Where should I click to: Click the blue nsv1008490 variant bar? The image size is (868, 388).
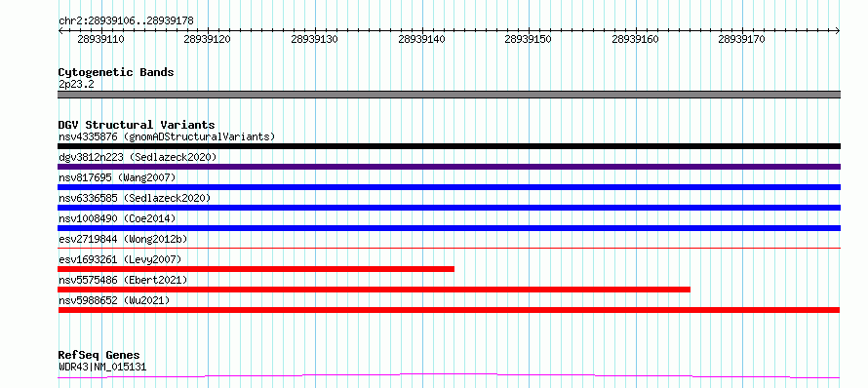click(x=449, y=228)
